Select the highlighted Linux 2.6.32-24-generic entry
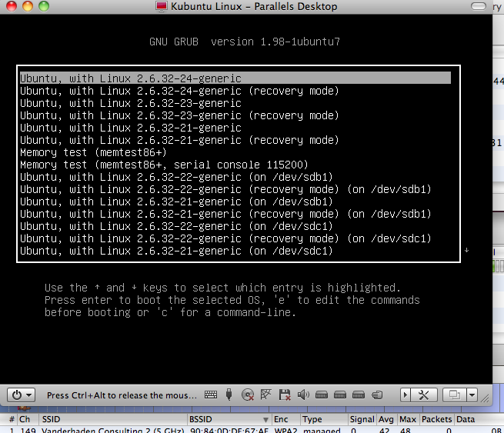 pos(131,78)
